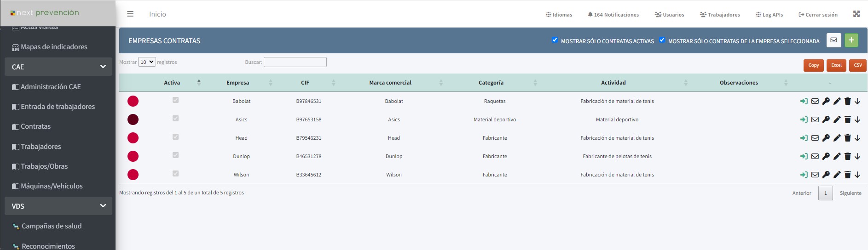Click the green login arrow for Babolat
The image size is (868, 250).
[804, 101]
